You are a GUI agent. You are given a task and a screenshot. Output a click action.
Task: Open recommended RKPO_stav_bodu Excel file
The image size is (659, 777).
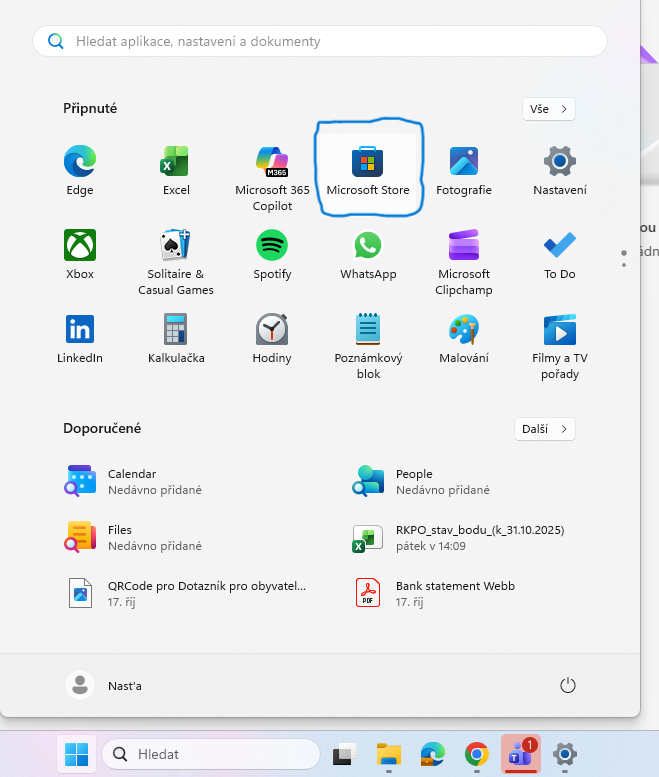[460, 538]
